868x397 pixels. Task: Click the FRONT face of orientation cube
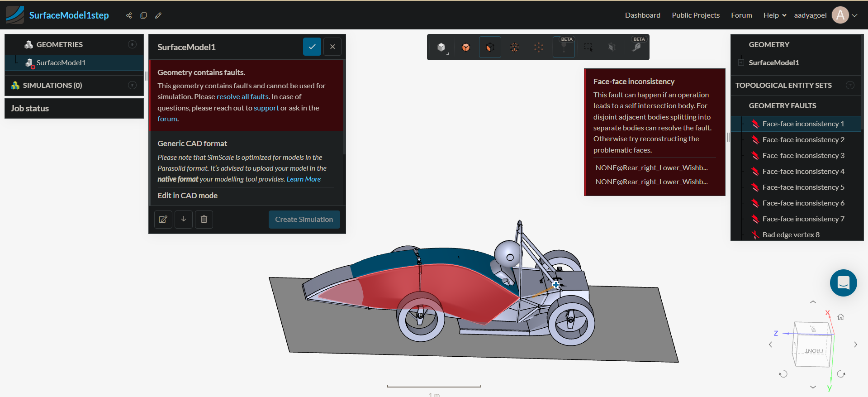[x=813, y=351]
